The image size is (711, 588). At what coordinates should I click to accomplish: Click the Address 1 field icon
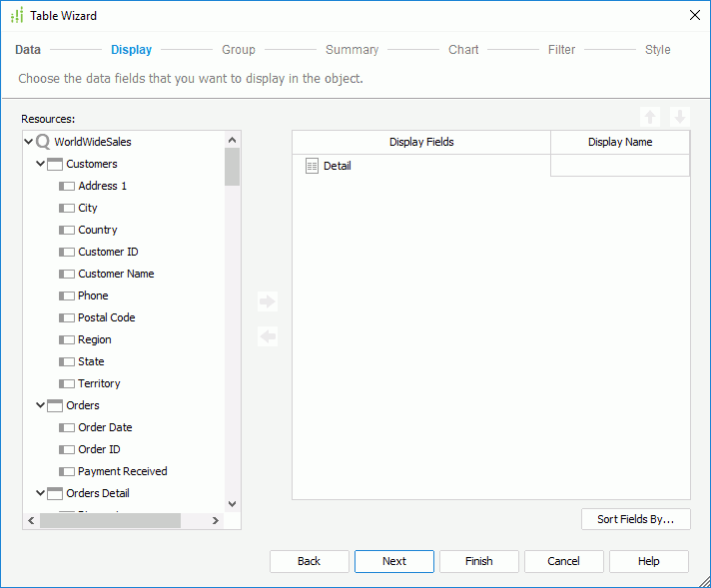point(67,186)
